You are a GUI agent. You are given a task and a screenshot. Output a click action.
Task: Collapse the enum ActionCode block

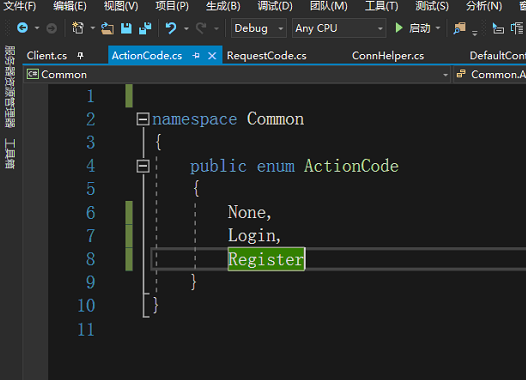pyautogui.click(x=143, y=166)
